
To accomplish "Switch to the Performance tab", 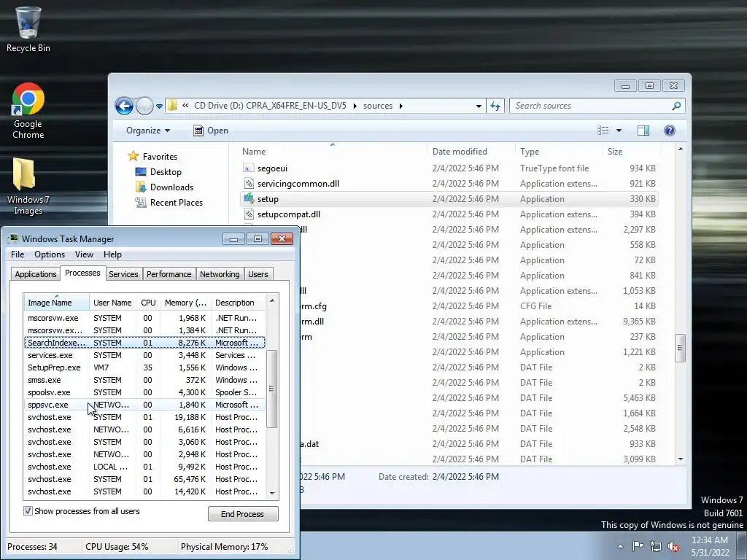I will (x=169, y=274).
